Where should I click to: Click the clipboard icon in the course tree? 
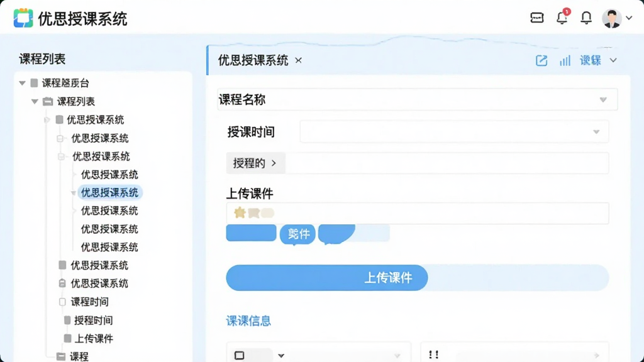point(62,283)
